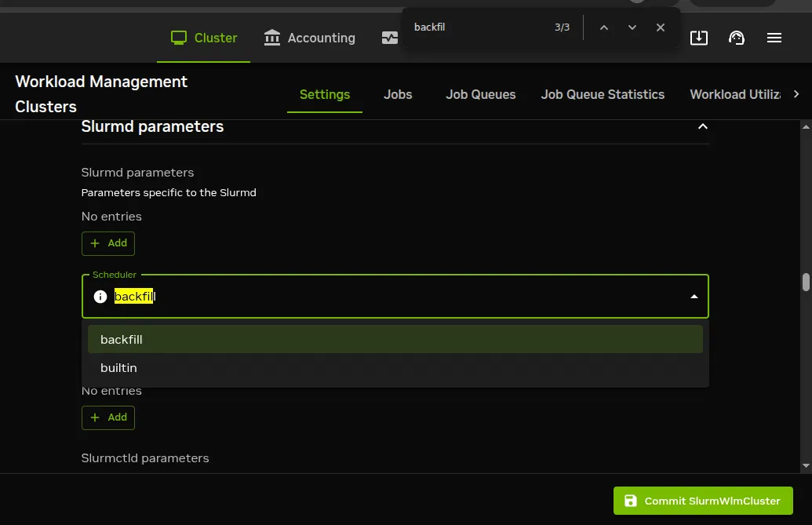
Task: Open the Accounting section
Action: tap(309, 38)
